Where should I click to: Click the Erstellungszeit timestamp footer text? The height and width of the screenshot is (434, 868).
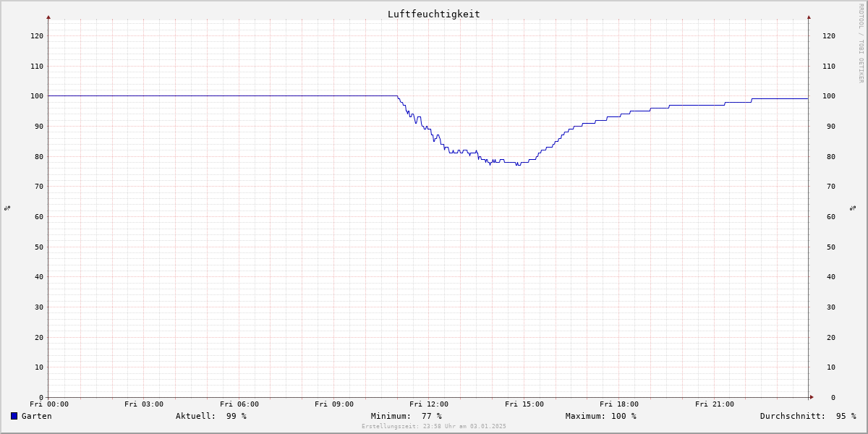pyautogui.click(x=434, y=426)
